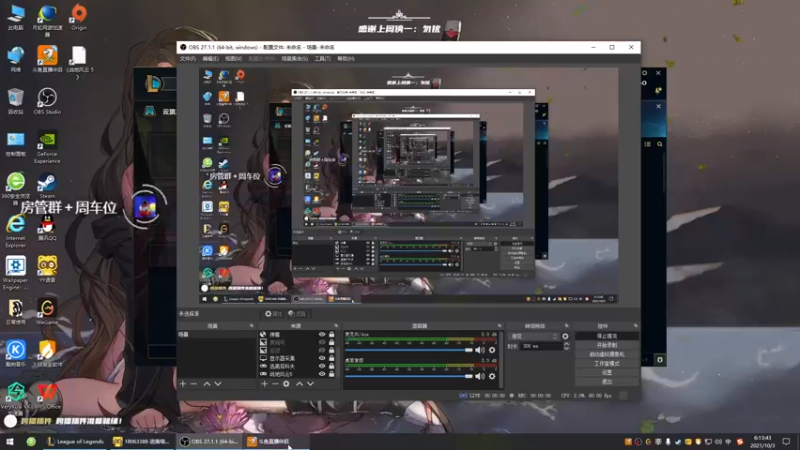Toggle the lock on 逃离塔科夫 source
The image size is (800, 450).
point(332,366)
